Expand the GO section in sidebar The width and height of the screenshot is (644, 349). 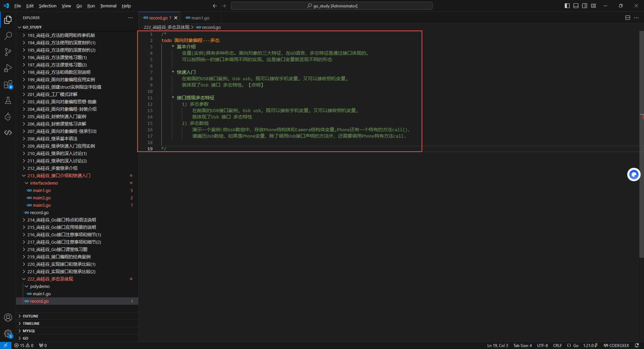point(77,338)
